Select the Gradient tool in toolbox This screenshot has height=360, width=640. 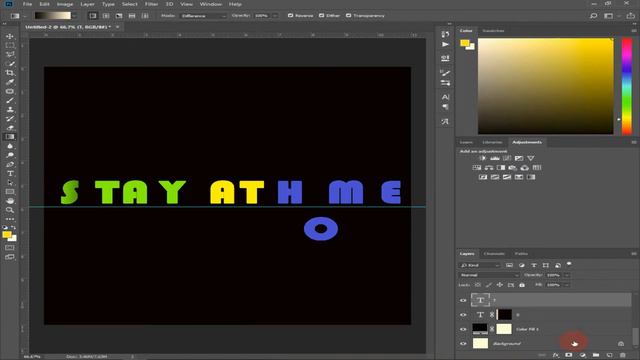click(x=10, y=137)
